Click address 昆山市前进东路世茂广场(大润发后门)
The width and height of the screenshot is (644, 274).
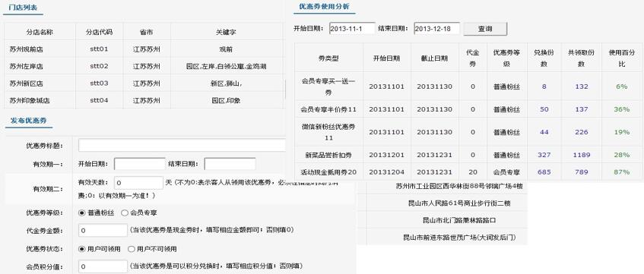click(458, 237)
